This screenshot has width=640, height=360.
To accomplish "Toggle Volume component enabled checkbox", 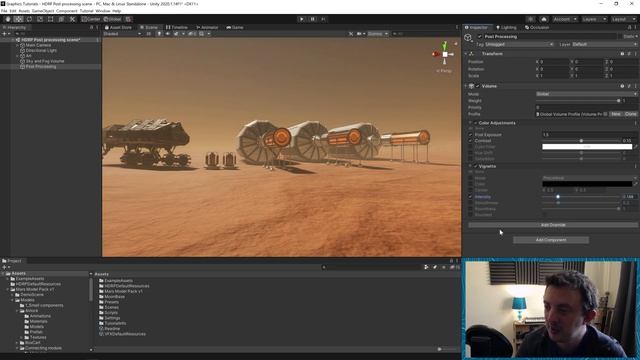I will coord(478,86).
